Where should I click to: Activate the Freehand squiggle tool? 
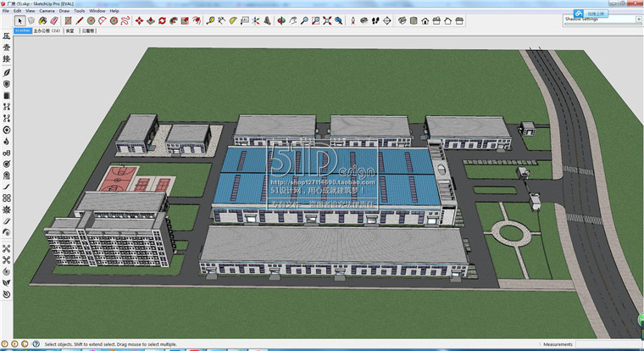125,20
